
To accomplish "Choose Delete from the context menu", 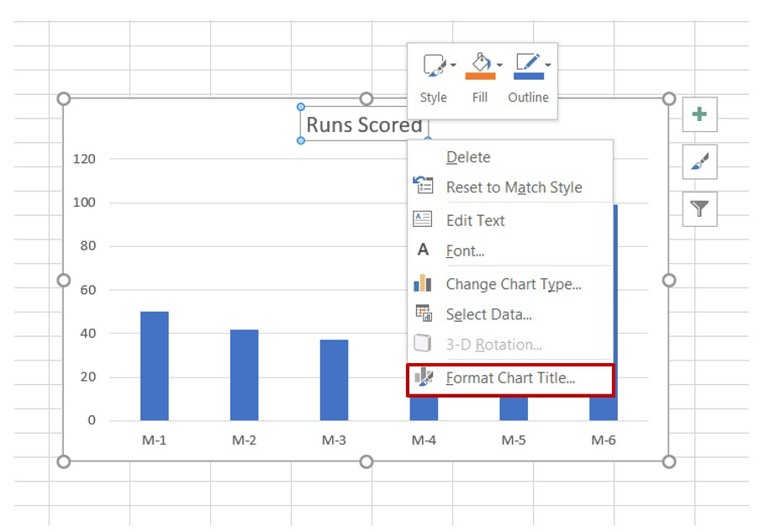I will tap(468, 157).
